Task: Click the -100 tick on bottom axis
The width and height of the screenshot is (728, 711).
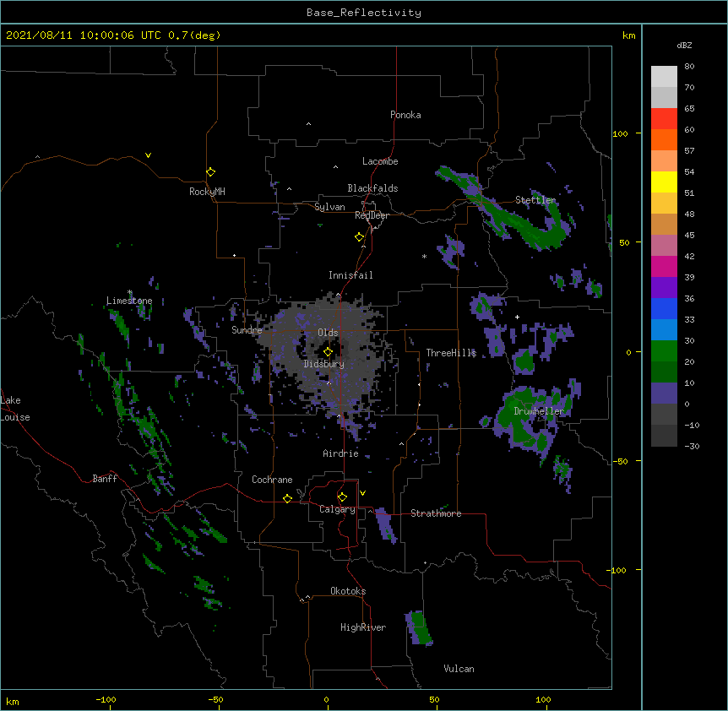Action: tap(106, 700)
